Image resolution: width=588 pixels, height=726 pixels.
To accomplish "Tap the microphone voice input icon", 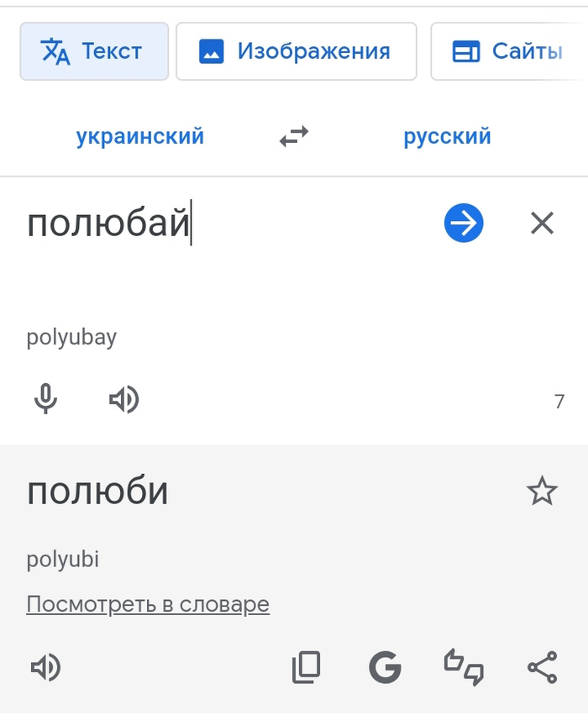I will point(46,399).
